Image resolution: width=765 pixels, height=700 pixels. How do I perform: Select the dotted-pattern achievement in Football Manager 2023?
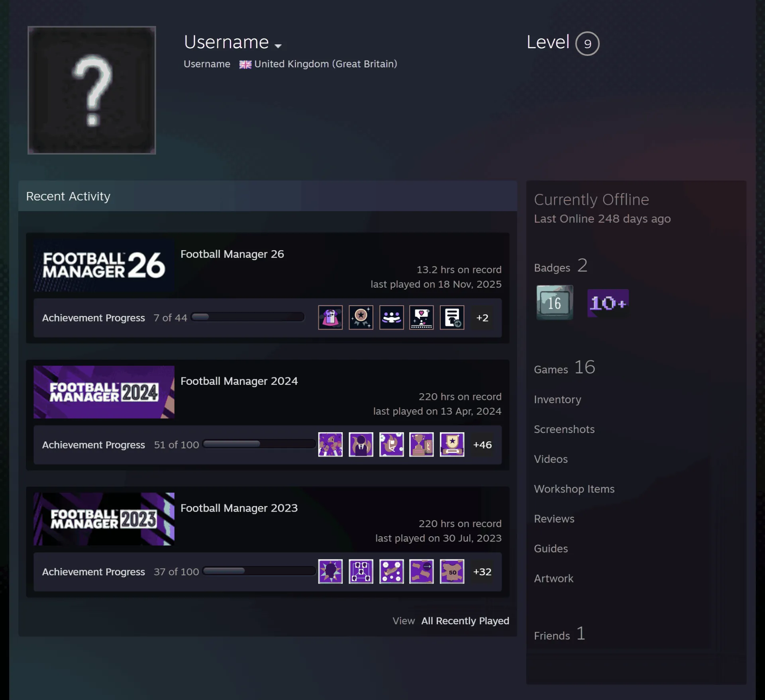[x=391, y=571]
